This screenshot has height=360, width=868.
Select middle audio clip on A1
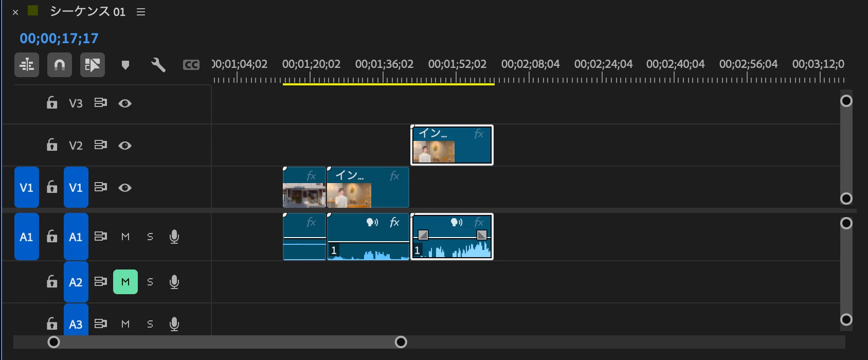368,237
